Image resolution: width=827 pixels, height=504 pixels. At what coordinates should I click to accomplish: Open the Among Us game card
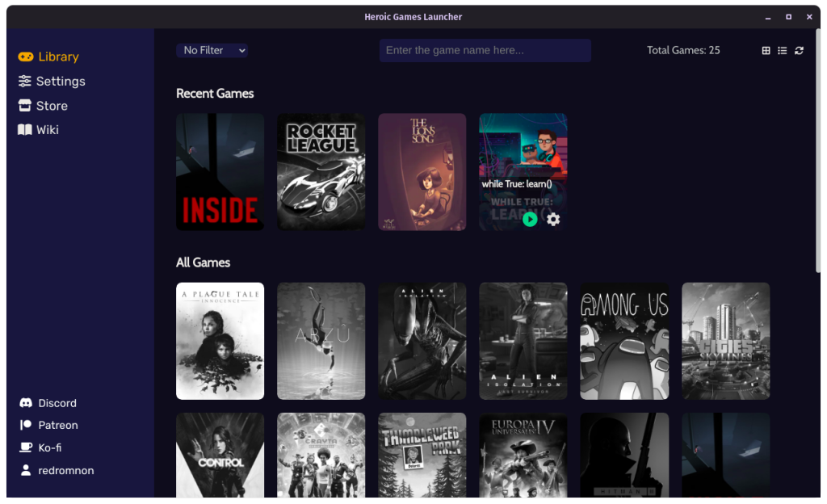623,341
